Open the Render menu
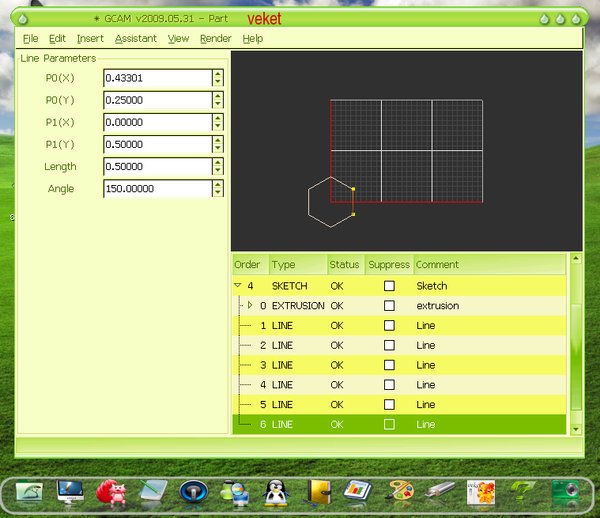600x518 pixels. [x=215, y=38]
